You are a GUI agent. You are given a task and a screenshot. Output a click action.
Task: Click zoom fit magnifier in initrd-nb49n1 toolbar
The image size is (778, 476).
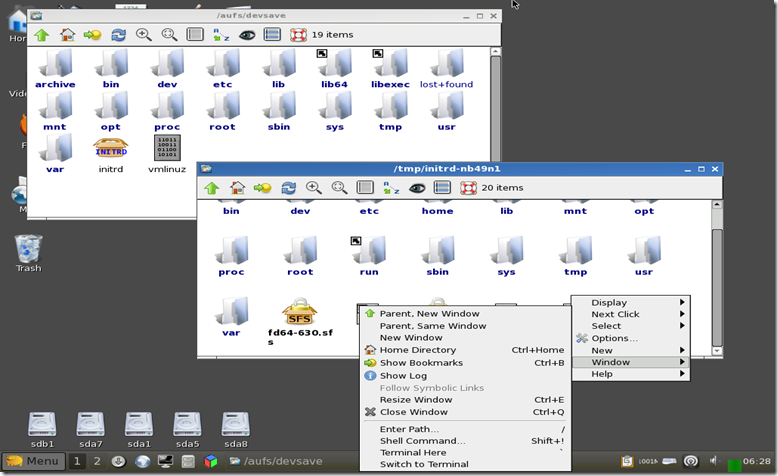coord(339,188)
